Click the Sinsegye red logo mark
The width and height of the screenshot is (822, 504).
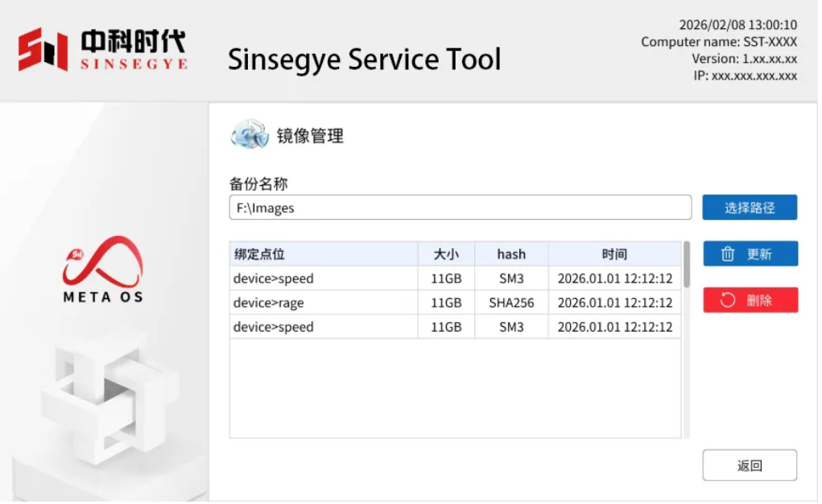(43, 49)
